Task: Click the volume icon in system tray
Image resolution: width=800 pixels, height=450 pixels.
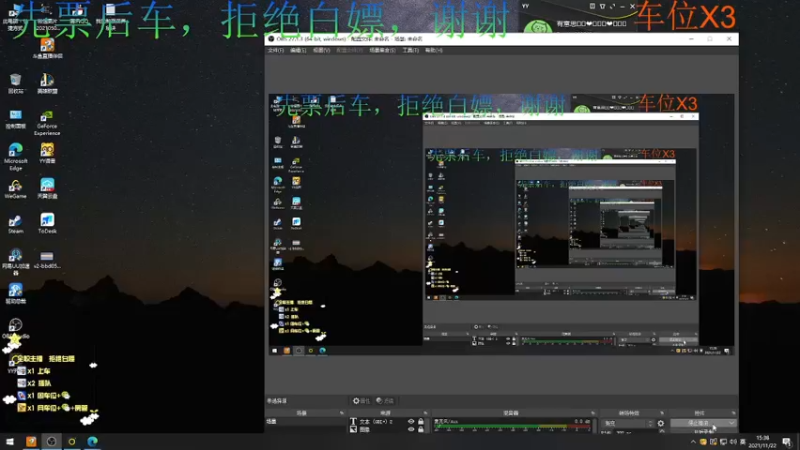Action: (x=733, y=442)
